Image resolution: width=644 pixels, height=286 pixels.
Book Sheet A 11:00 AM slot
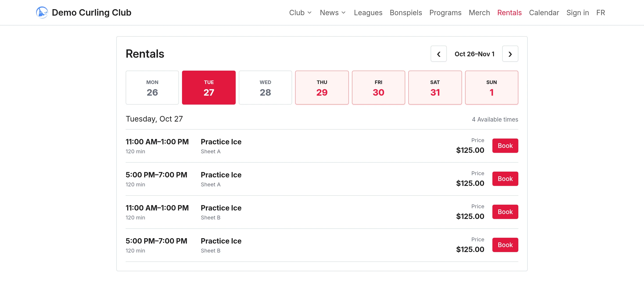505,146
